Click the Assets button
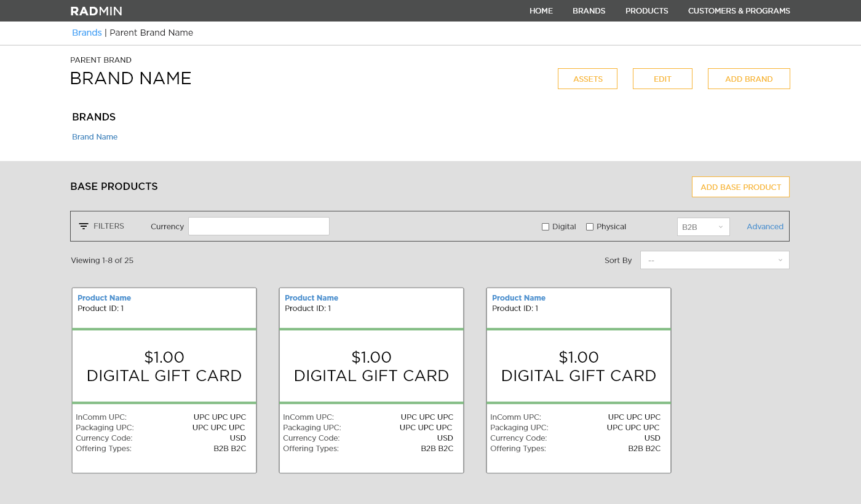This screenshot has height=504, width=861. coord(587,79)
